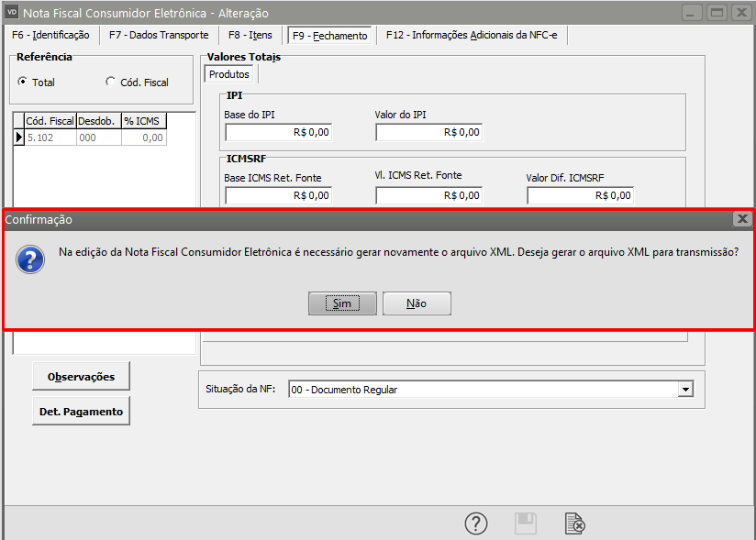
Task: Close the Confirmação dialog with X
Action: point(742,219)
